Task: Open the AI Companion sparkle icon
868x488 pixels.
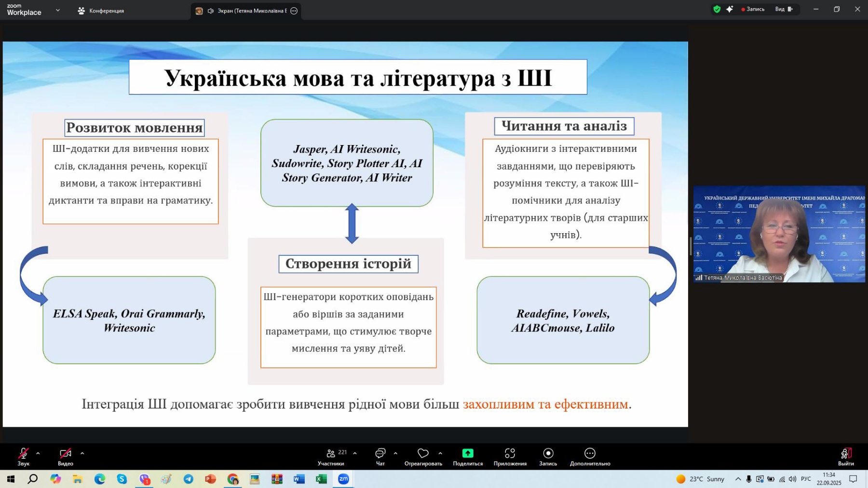Action: click(x=730, y=9)
